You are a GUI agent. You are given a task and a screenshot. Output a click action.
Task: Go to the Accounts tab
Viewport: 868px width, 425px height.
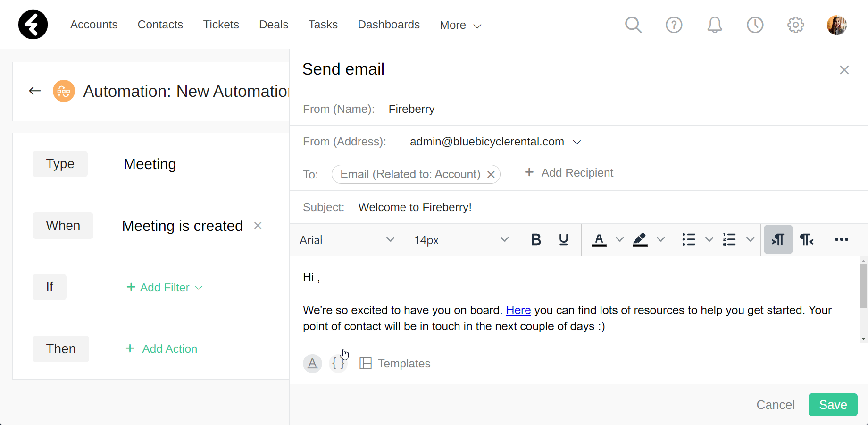94,25
